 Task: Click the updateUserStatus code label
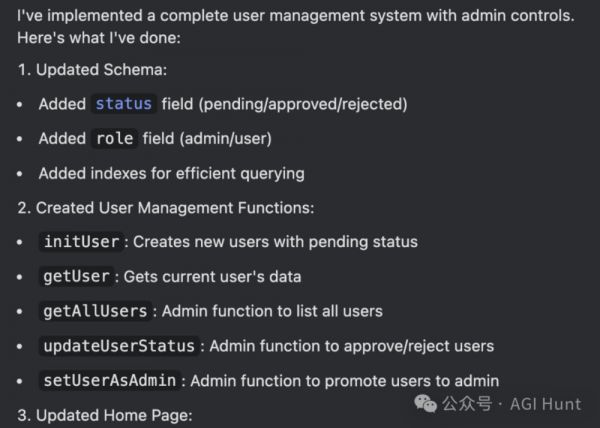click(118, 346)
